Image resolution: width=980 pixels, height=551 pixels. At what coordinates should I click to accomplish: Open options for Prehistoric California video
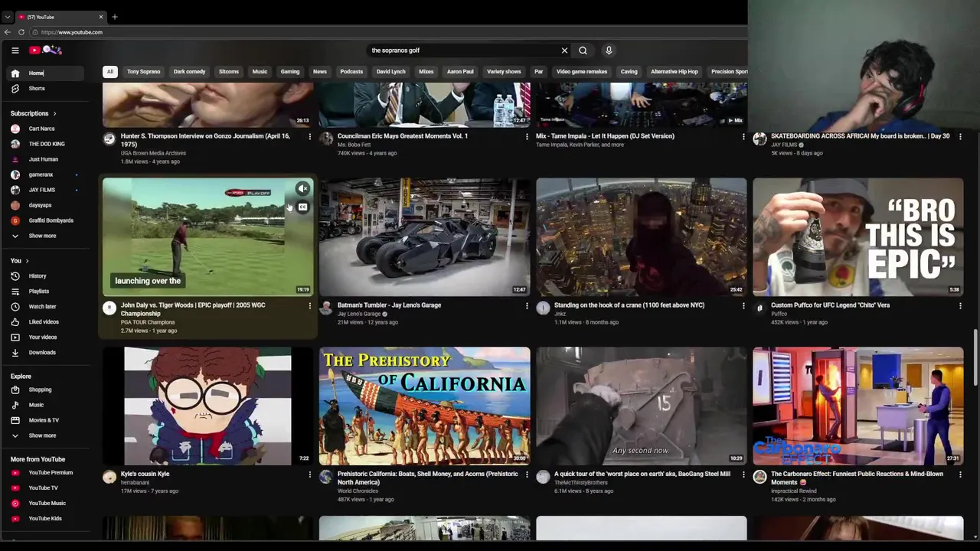pyautogui.click(x=527, y=474)
